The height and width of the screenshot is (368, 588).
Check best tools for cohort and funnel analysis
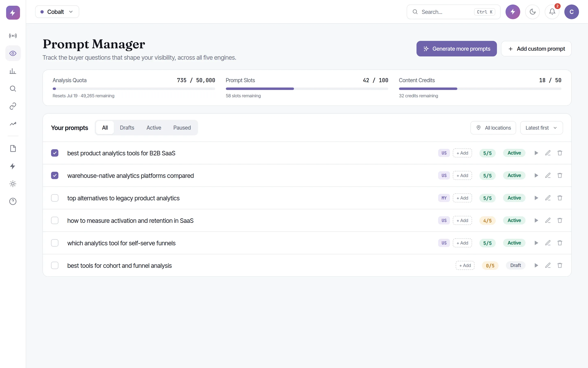point(55,266)
